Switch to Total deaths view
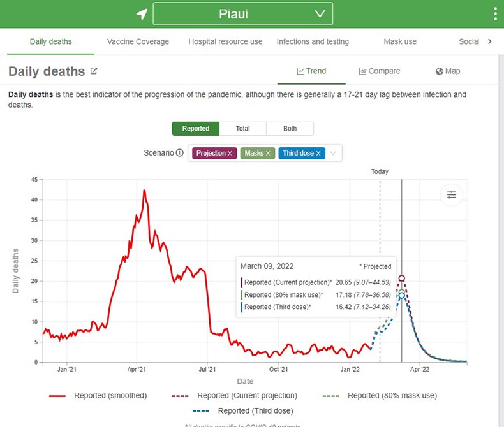 click(x=242, y=129)
